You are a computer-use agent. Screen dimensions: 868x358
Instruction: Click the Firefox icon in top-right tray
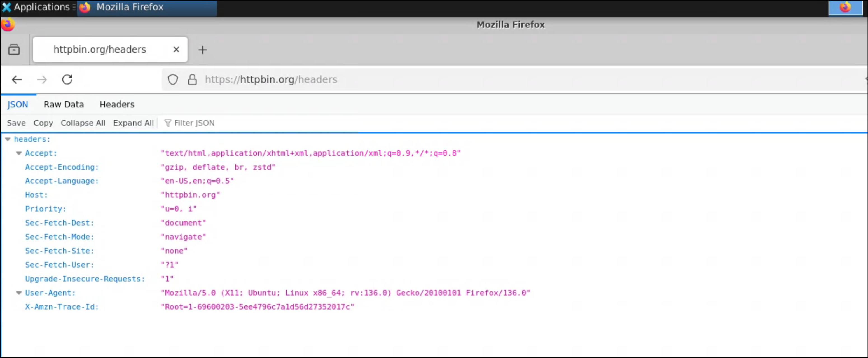click(845, 7)
